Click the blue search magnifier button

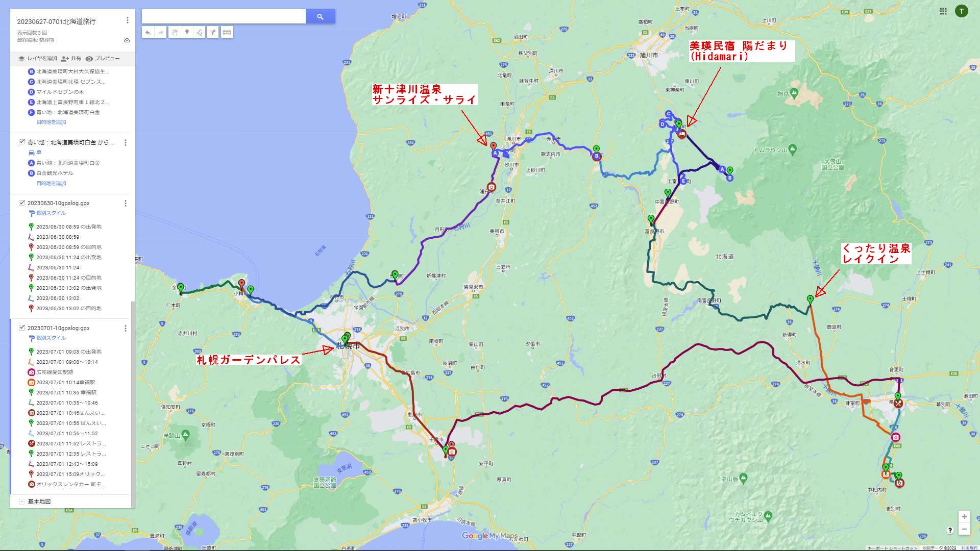(x=320, y=17)
